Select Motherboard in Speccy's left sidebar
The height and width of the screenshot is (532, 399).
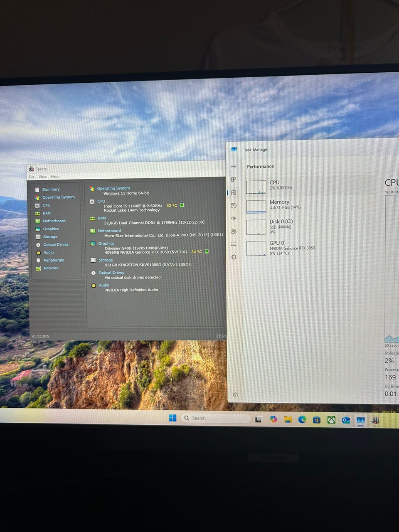54,221
